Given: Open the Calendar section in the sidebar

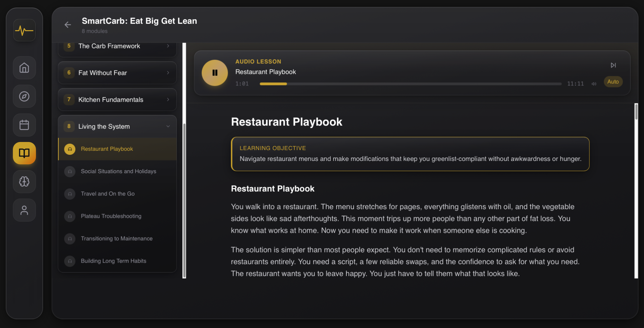Looking at the screenshot, I should tap(24, 125).
